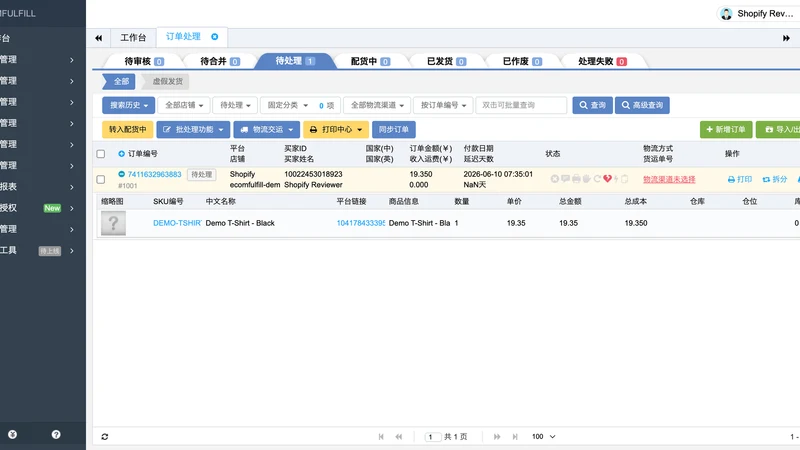The width and height of the screenshot is (800, 450).
Task: Expand all orders with the 订单编号 plus icon
Action: point(121,154)
